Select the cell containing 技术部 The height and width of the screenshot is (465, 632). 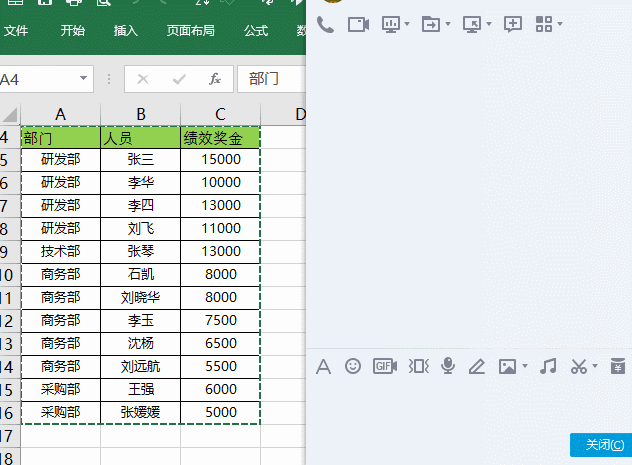[x=60, y=252]
